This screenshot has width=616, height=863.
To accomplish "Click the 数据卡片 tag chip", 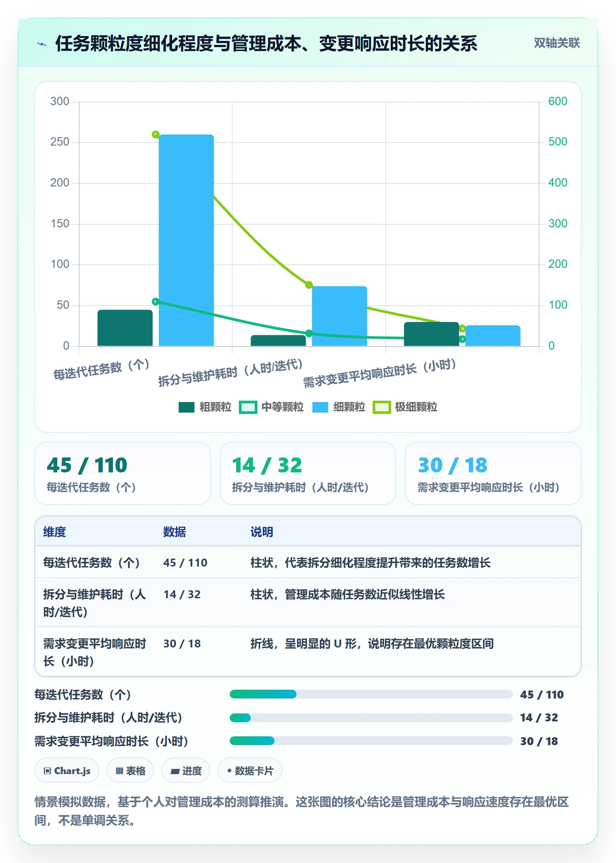I will [x=250, y=771].
